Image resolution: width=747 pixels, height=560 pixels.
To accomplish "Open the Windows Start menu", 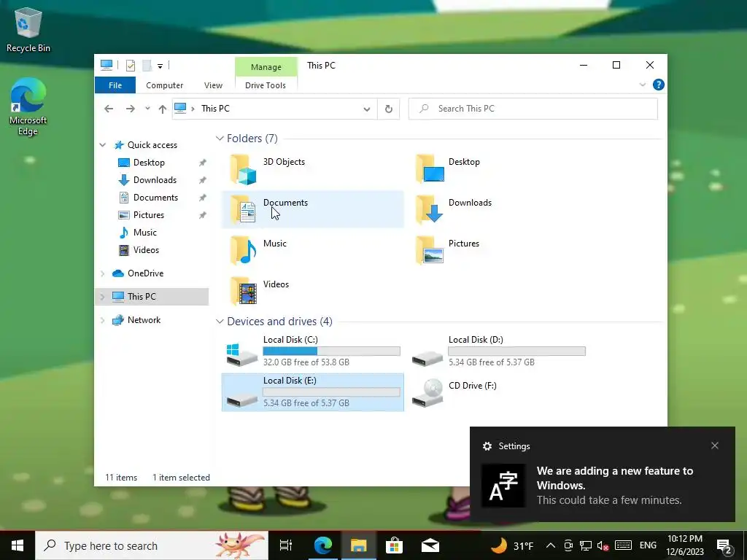I will coord(18,545).
